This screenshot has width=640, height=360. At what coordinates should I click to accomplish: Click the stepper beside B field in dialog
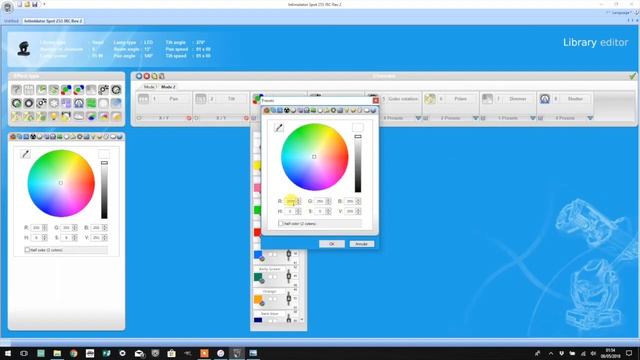point(358,201)
